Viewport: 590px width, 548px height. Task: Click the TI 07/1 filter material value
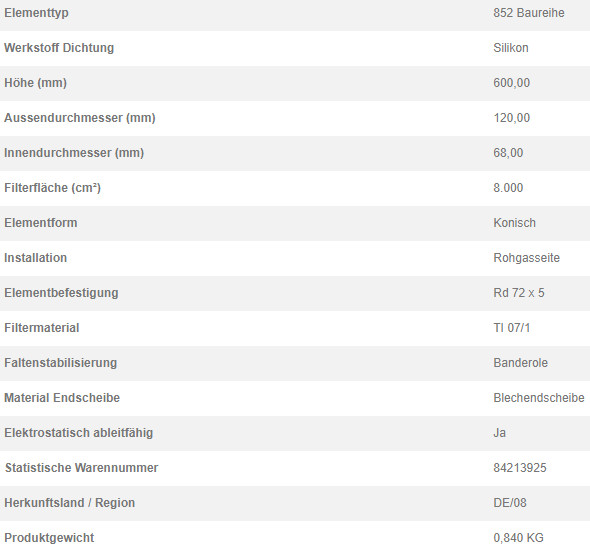click(x=512, y=328)
